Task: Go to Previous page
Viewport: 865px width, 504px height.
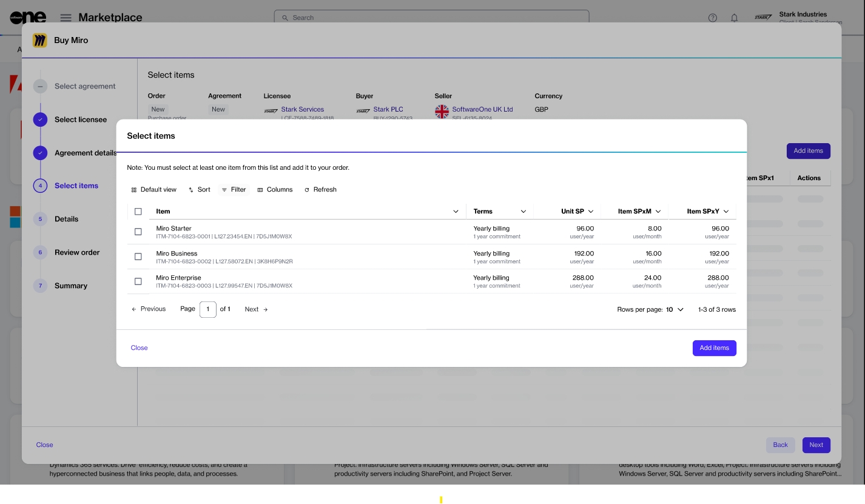Action: (x=149, y=309)
